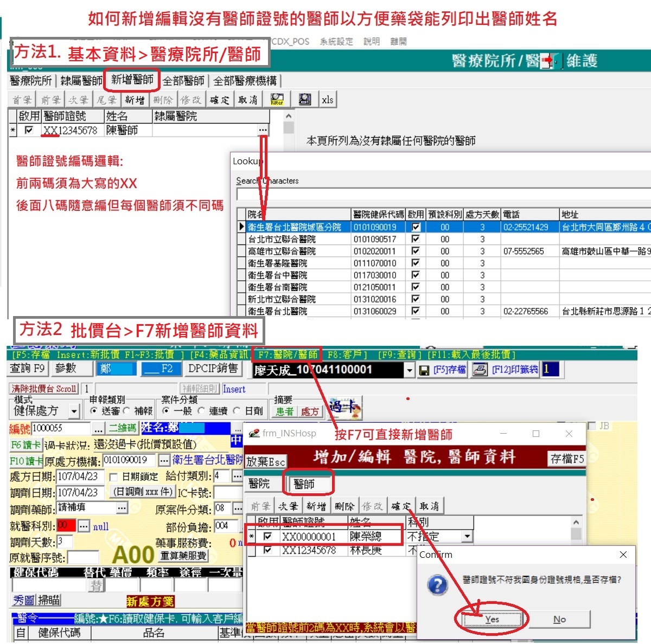Screen dimensions: 651x644
Task: Click Search Characters input in Lookup
Action: coord(444,194)
